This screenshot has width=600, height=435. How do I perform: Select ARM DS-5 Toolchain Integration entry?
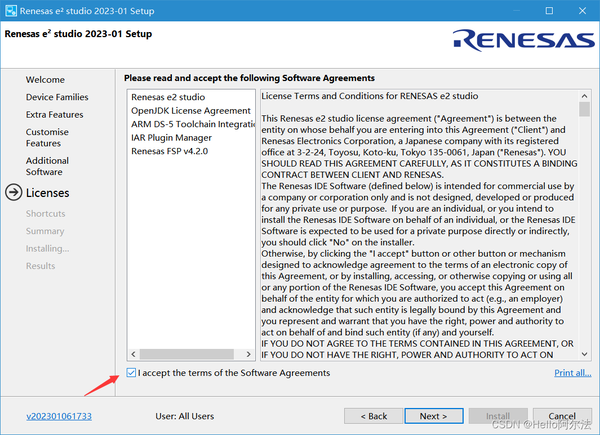193,124
